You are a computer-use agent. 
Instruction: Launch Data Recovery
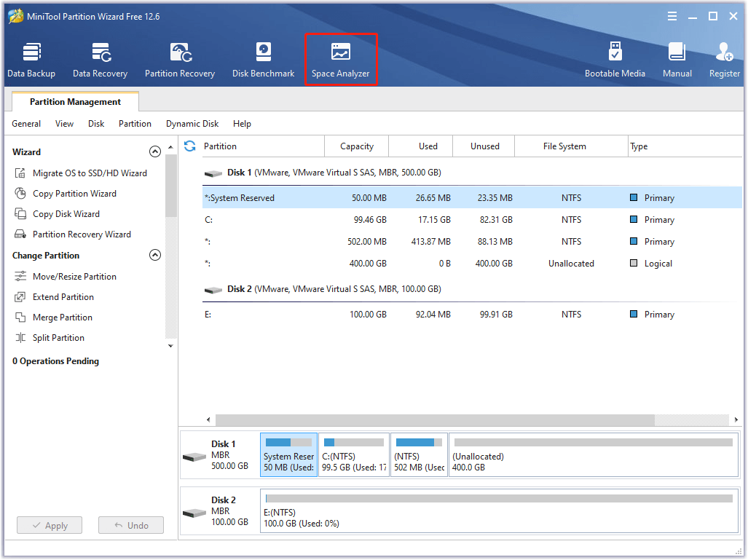[x=101, y=60]
